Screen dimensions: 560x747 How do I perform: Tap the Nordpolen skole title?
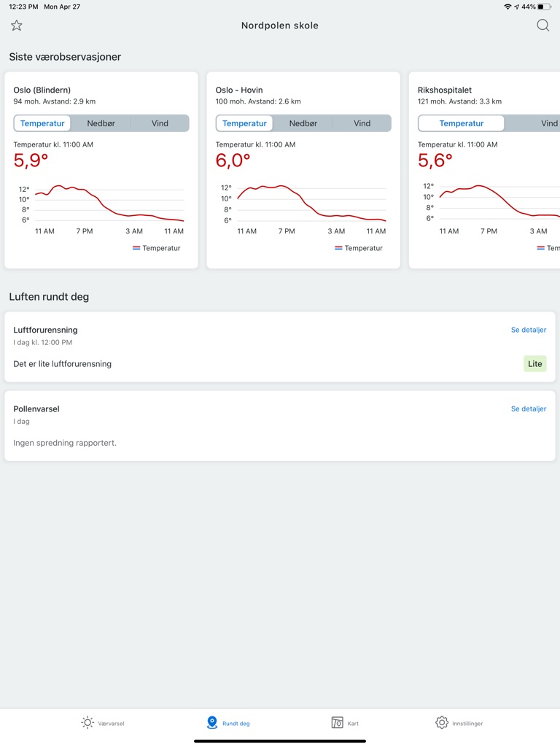click(280, 26)
